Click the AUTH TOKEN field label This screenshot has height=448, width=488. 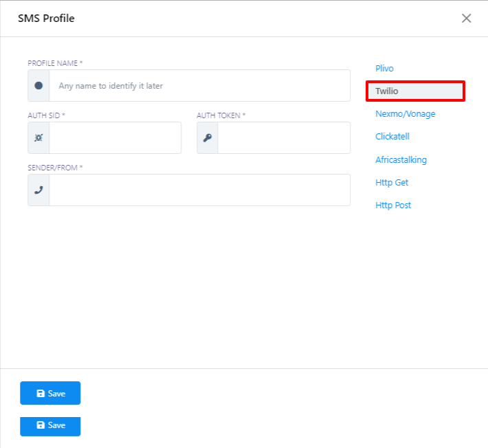(221, 115)
